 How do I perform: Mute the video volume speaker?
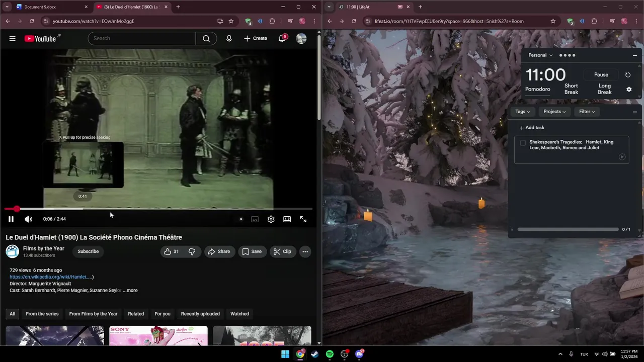[x=29, y=219]
